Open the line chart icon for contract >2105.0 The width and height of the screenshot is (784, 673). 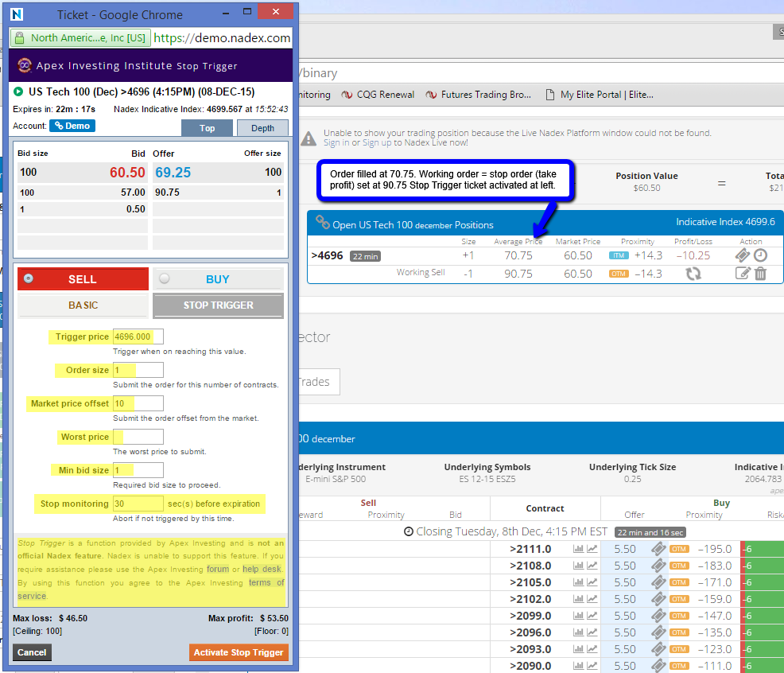[x=592, y=582]
